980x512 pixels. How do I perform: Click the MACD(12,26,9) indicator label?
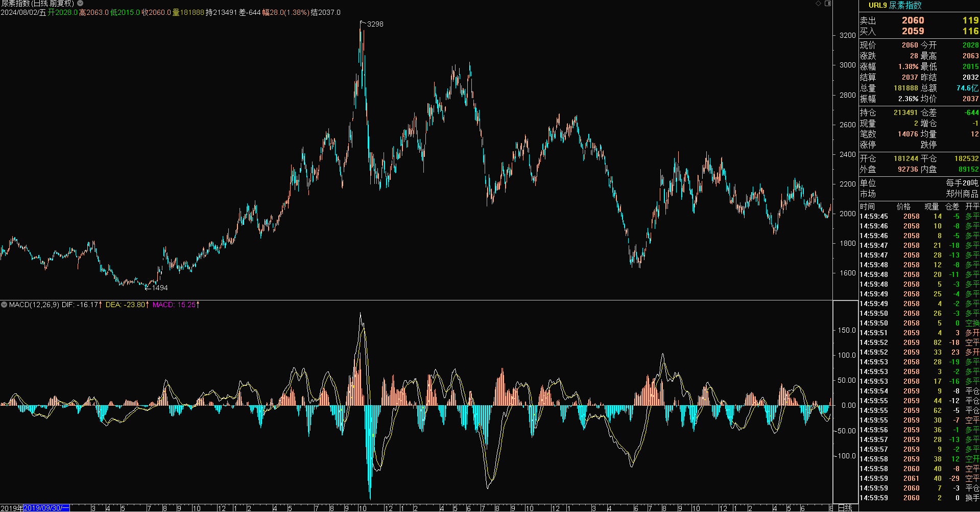[x=34, y=305]
